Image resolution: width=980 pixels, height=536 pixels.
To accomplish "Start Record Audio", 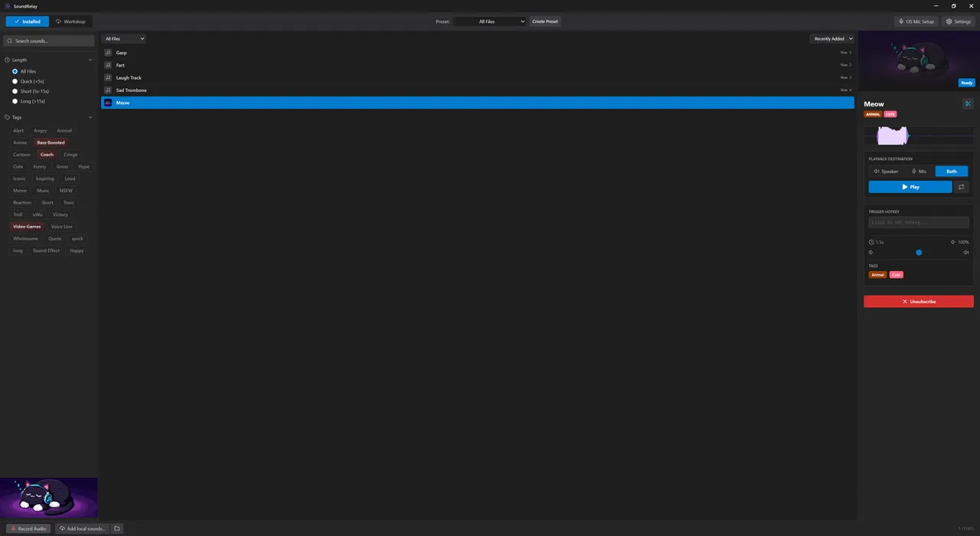I will (x=28, y=528).
